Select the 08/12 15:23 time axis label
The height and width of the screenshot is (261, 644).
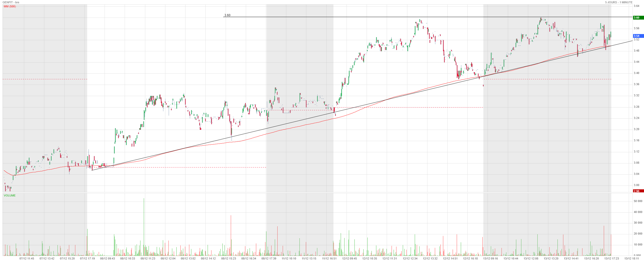click(228, 258)
